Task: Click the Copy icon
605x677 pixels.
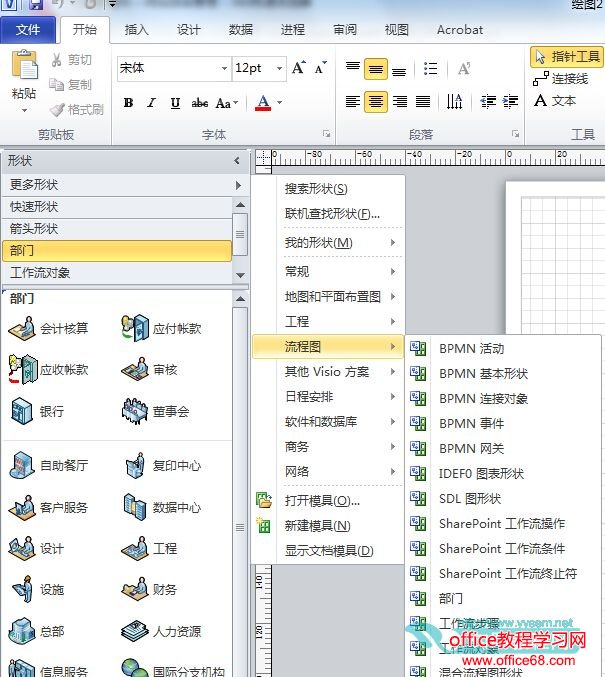Action: tap(57, 84)
